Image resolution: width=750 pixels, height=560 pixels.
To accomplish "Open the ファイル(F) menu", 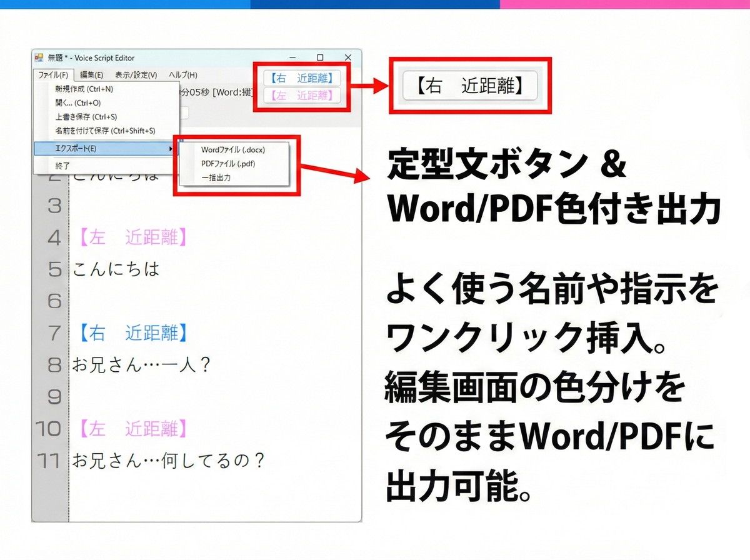I will 53,75.
